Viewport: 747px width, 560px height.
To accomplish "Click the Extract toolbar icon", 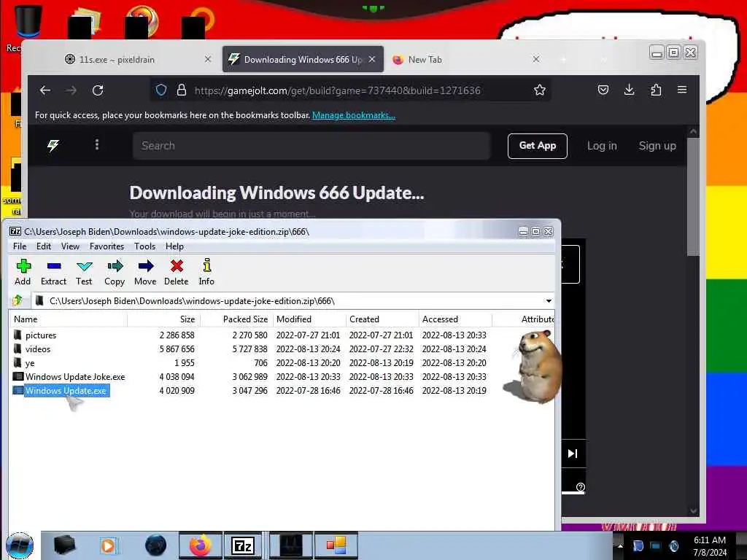I will (x=53, y=273).
